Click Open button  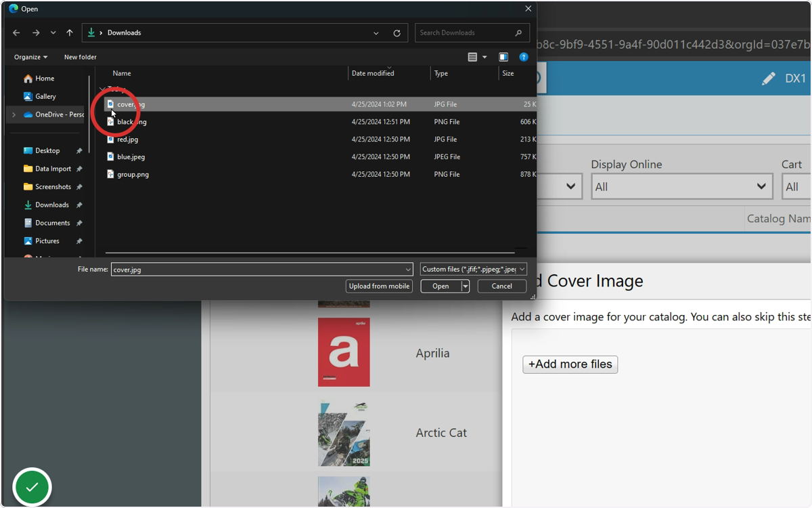(x=441, y=286)
